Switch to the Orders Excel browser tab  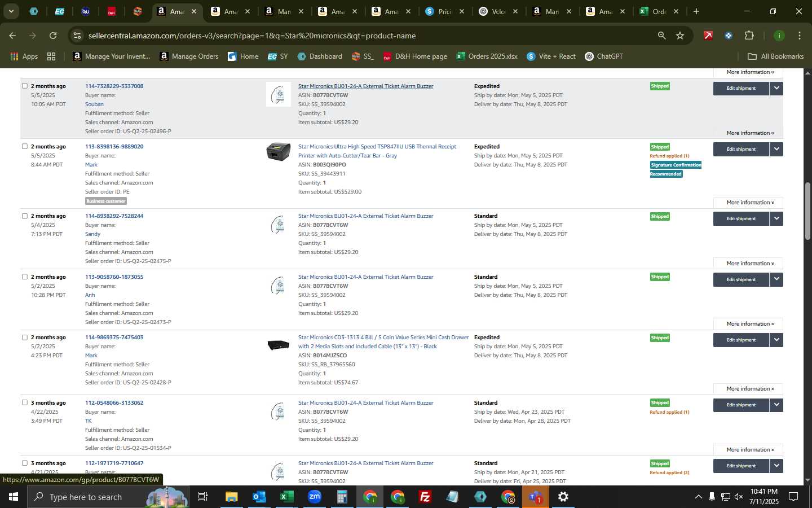click(x=659, y=11)
